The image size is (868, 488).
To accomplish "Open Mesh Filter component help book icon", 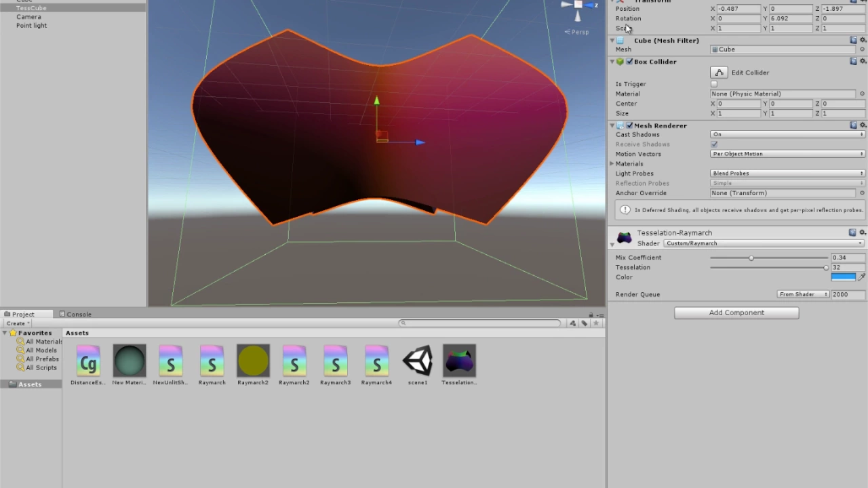I will 854,40.
